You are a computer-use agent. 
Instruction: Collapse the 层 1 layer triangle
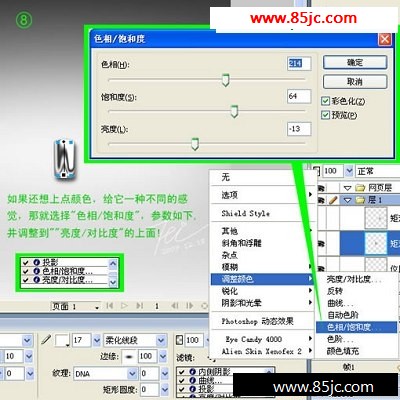[348, 200]
